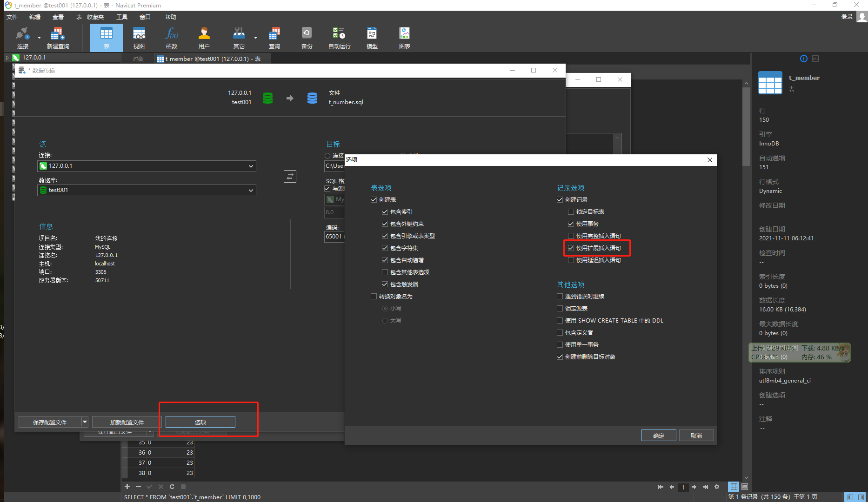Open the 用户 users toolbar icon
The height and width of the screenshot is (502, 868).
tap(204, 38)
